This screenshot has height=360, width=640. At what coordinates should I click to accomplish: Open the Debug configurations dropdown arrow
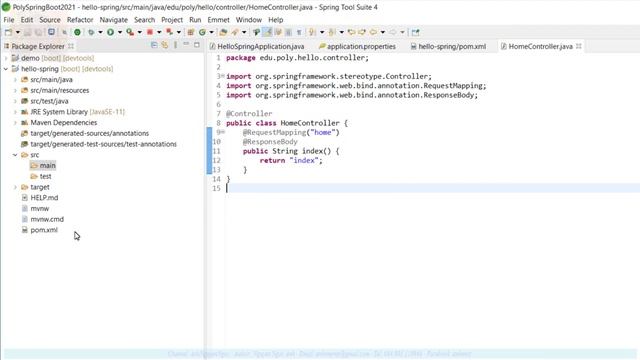coord(100,32)
